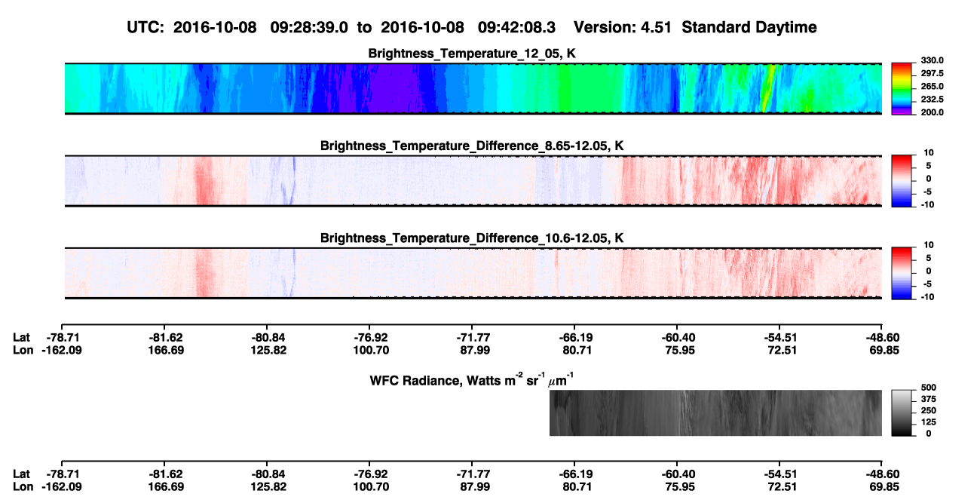
Task: Click the 375 label on WFC color bar
Action: [927, 399]
